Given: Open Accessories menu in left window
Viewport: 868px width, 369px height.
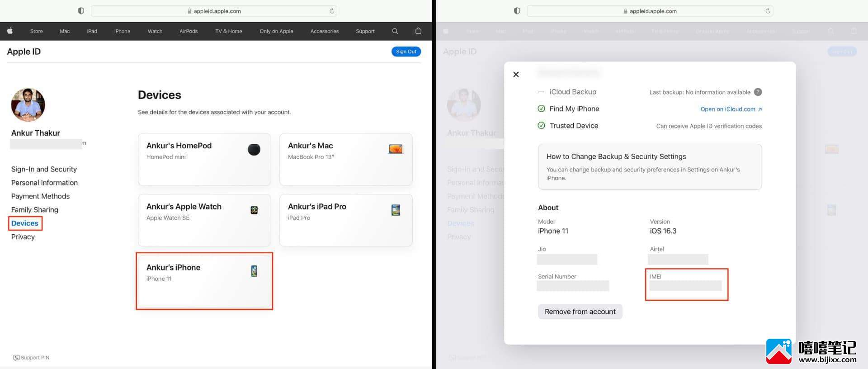Looking at the screenshot, I should 325,31.
